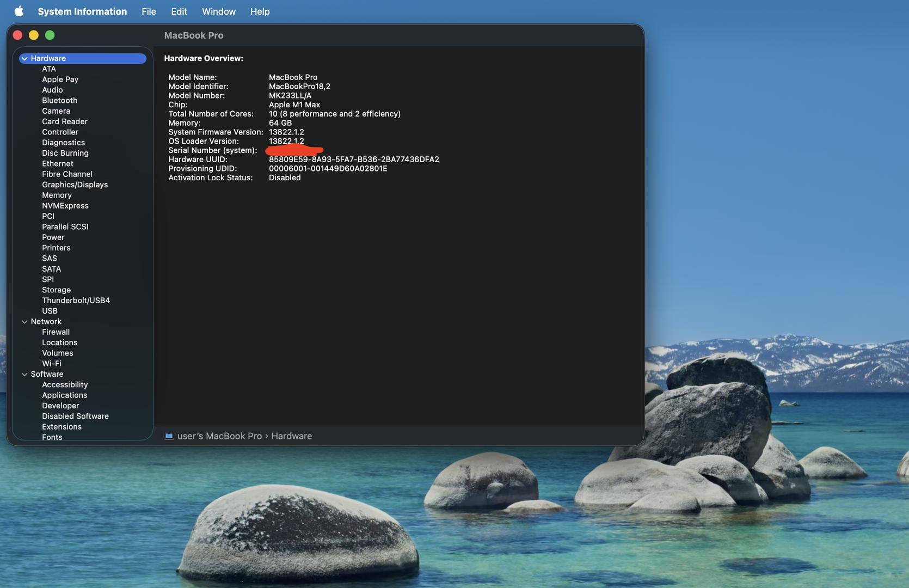The height and width of the screenshot is (588, 909).
Task: Select Firewall under Network
Action: (x=56, y=332)
